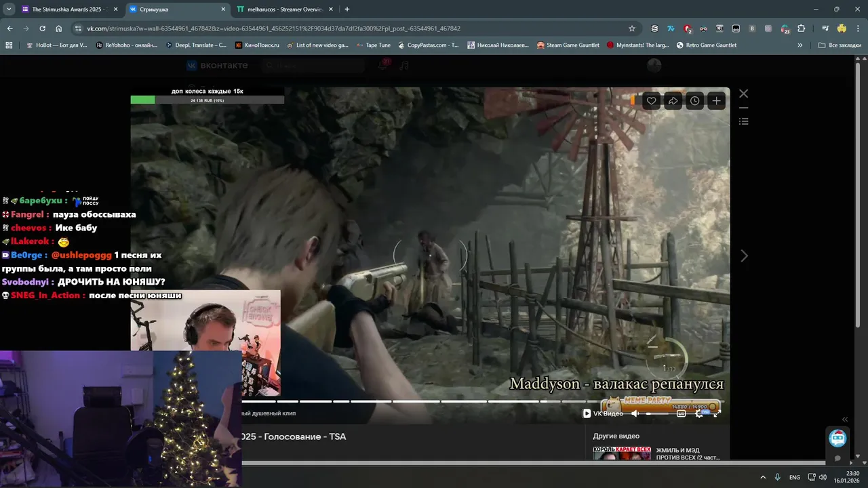Open the 7TV extension icon

pos(671,28)
